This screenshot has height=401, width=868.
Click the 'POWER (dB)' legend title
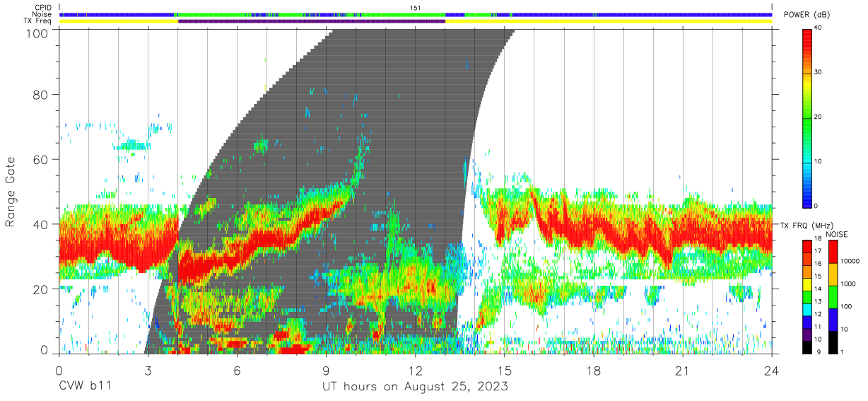point(808,16)
